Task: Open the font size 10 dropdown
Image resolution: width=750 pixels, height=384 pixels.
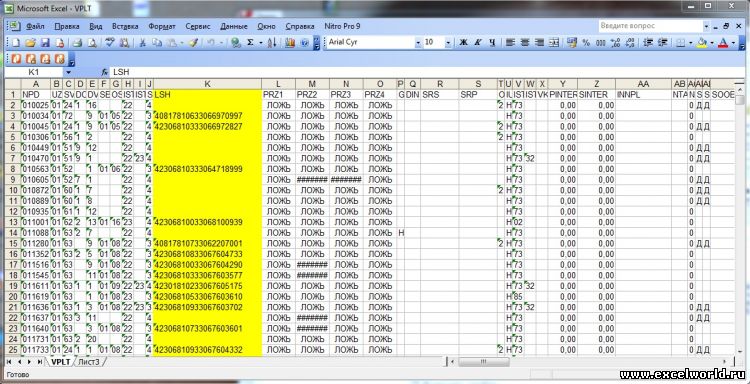Action: (x=448, y=43)
